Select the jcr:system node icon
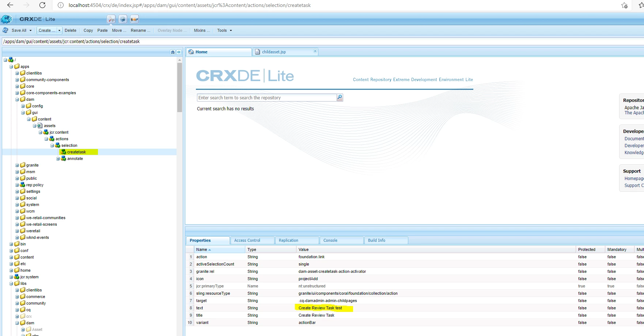644x336 pixels. pyautogui.click(x=17, y=277)
